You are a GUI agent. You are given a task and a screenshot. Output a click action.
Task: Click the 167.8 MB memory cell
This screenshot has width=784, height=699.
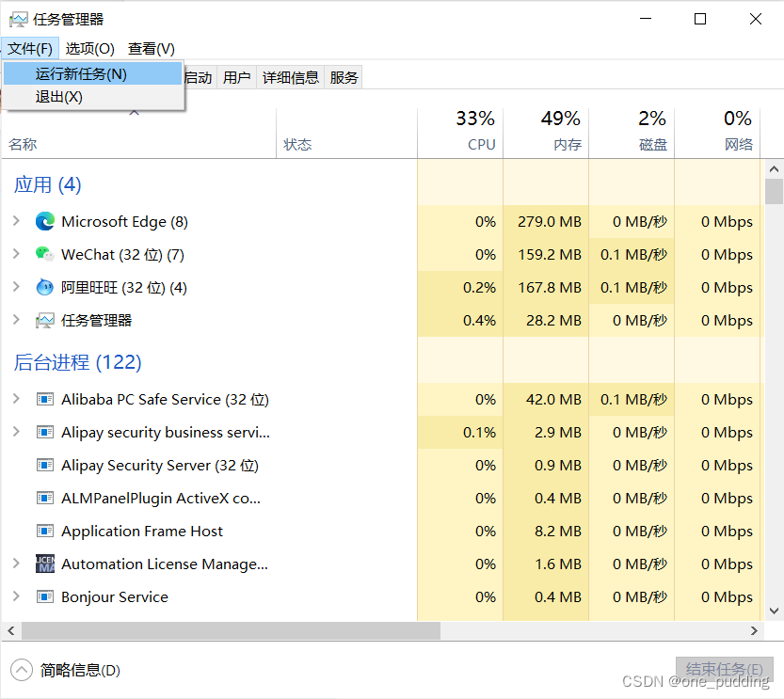[x=546, y=287]
